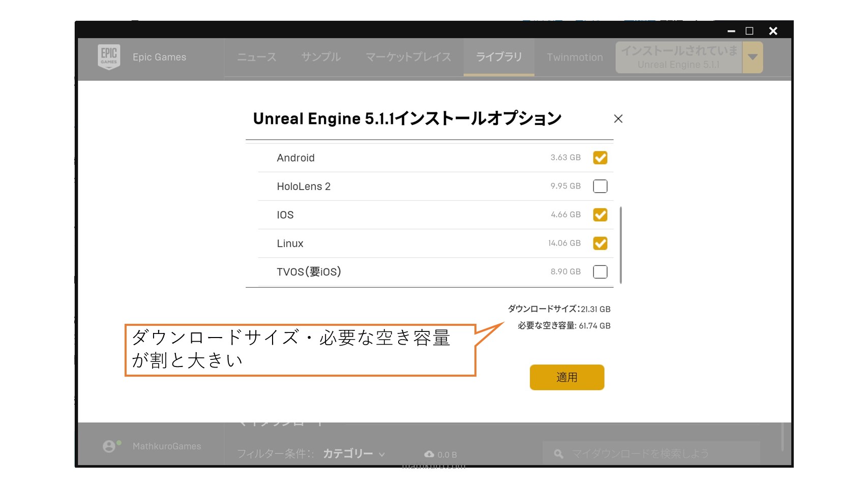
Task: Enable the HoloLens 2 checkbox
Action: pyautogui.click(x=600, y=186)
